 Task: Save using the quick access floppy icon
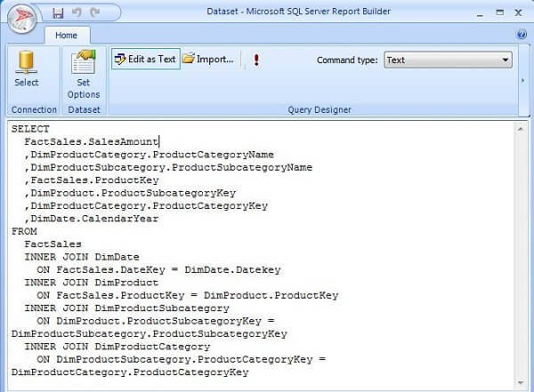click(x=58, y=13)
